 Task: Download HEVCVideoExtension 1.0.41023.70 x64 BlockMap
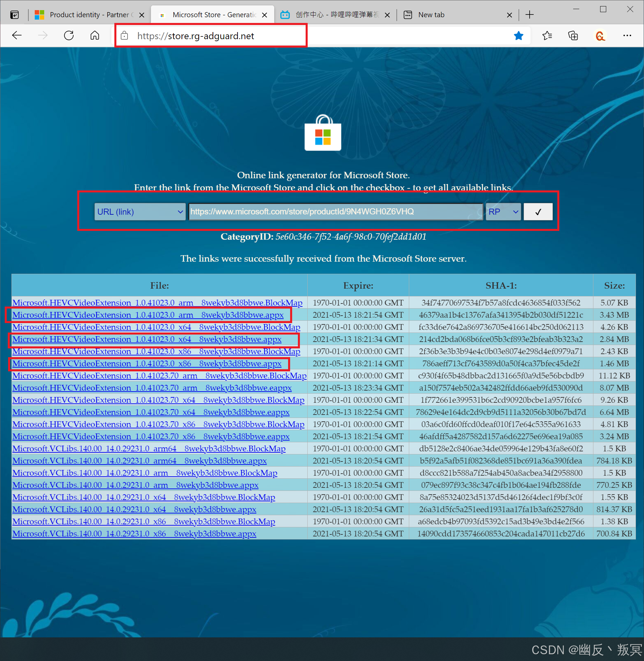158,400
